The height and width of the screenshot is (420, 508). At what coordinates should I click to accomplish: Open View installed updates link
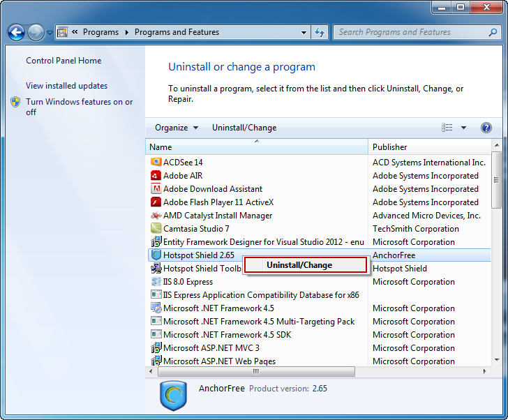(x=66, y=86)
